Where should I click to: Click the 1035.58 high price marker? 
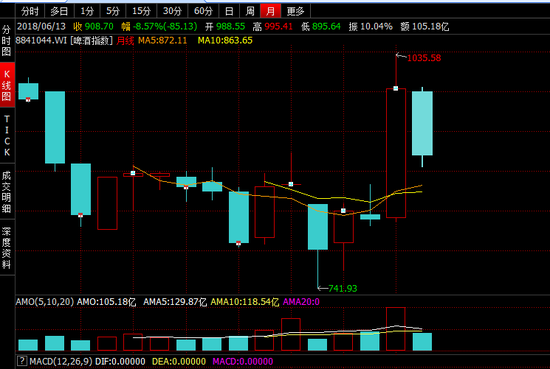pos(424,58)
